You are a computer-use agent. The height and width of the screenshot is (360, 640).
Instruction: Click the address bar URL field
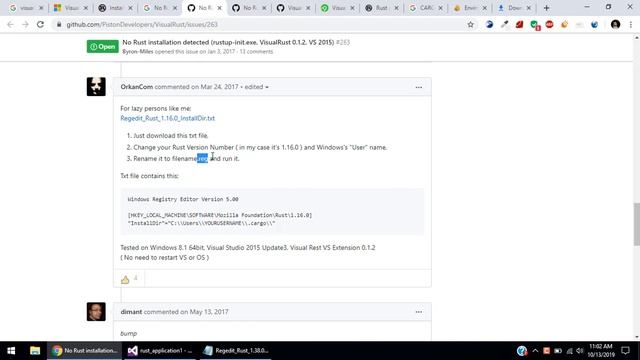[x=261, y=24]
